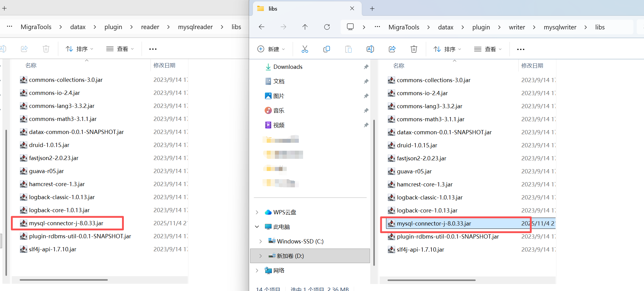Click vertical scrollbar of navigation pane
This screenshot has height=291, width=644.
point(374,192)
